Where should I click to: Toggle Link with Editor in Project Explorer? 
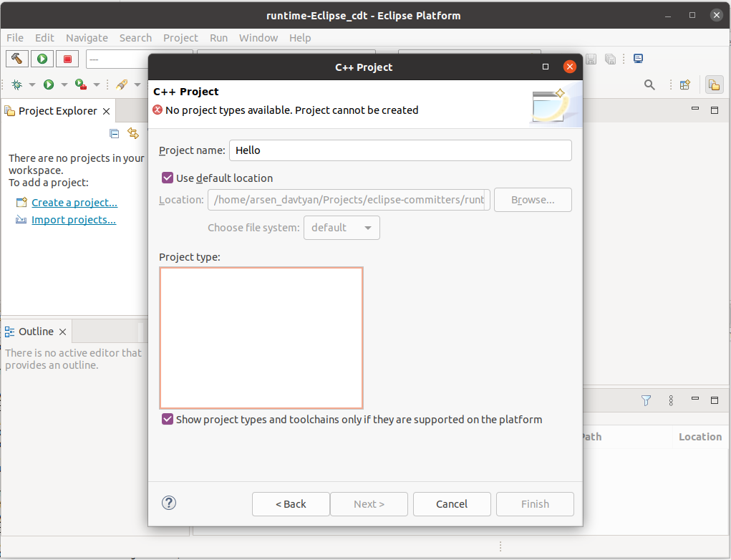133,133
